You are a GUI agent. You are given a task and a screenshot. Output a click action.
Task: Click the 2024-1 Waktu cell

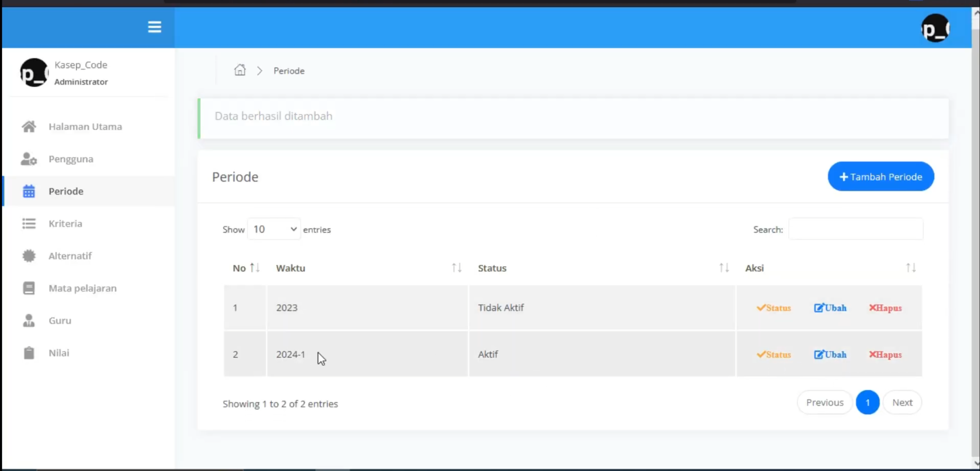tap(368, 354)
